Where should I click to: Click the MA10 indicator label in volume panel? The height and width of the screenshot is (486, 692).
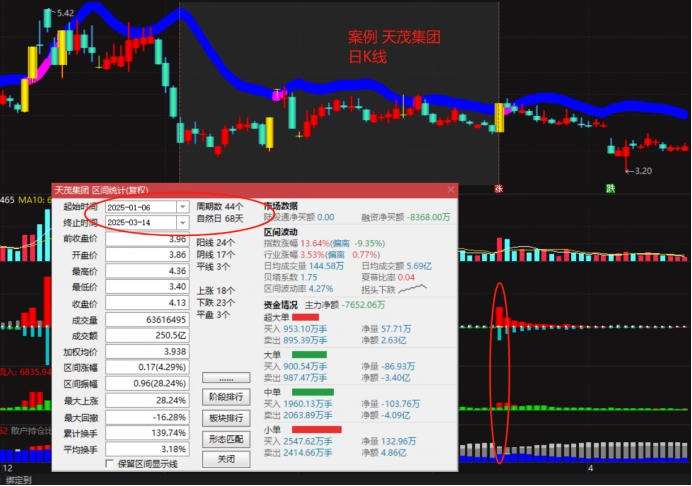pyautogui.click(x=34, y=200)
